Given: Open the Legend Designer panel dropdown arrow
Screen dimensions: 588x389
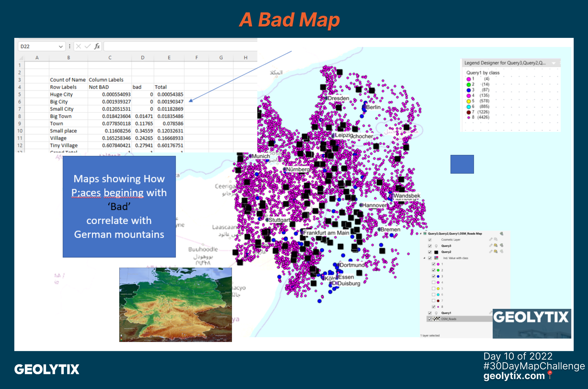Looking at the screenshot, I should pyautogui.click(x=554, y=63).
